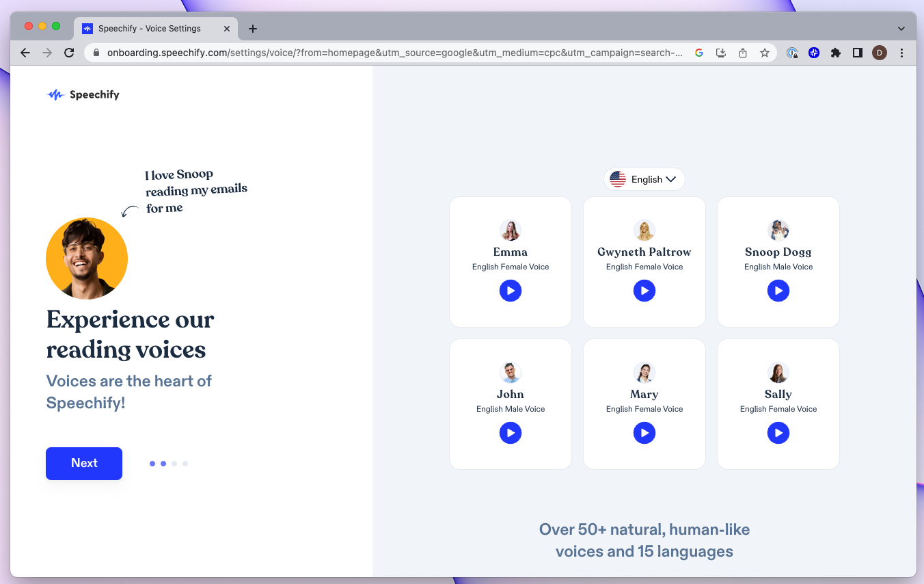Image resolution: width=924 pixels, height=584 pixels.
Task: Click the third onboarding progress dot
Action: (174, 464)
